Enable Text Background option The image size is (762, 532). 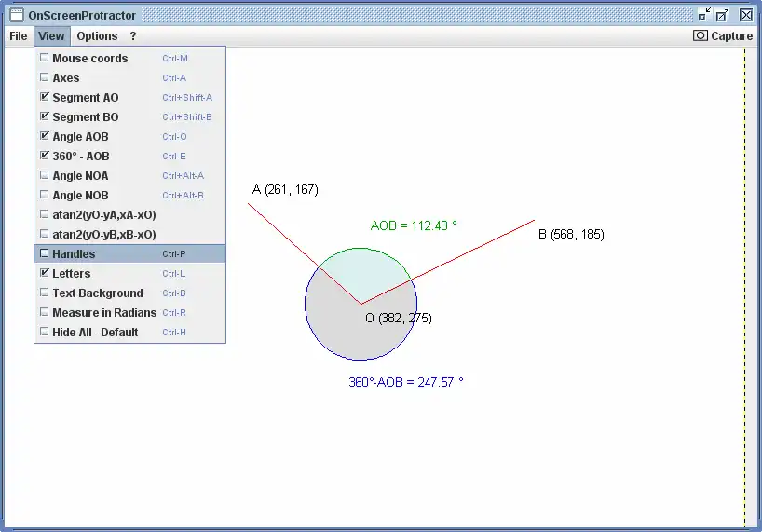coord(44,293)
